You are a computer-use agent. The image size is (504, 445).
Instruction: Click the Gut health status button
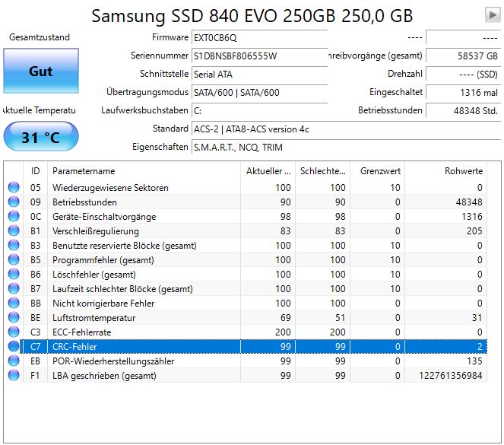[x=41, y=71]
